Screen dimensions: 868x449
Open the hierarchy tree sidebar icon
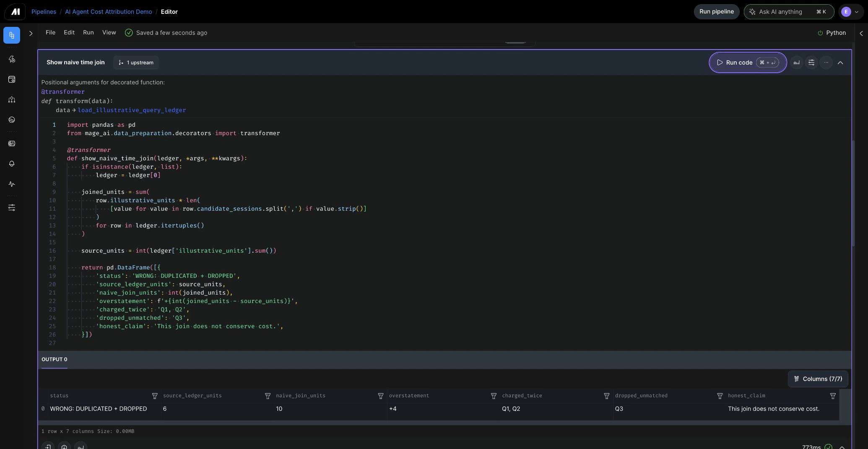pyautogui.click(x=12, y=99)
